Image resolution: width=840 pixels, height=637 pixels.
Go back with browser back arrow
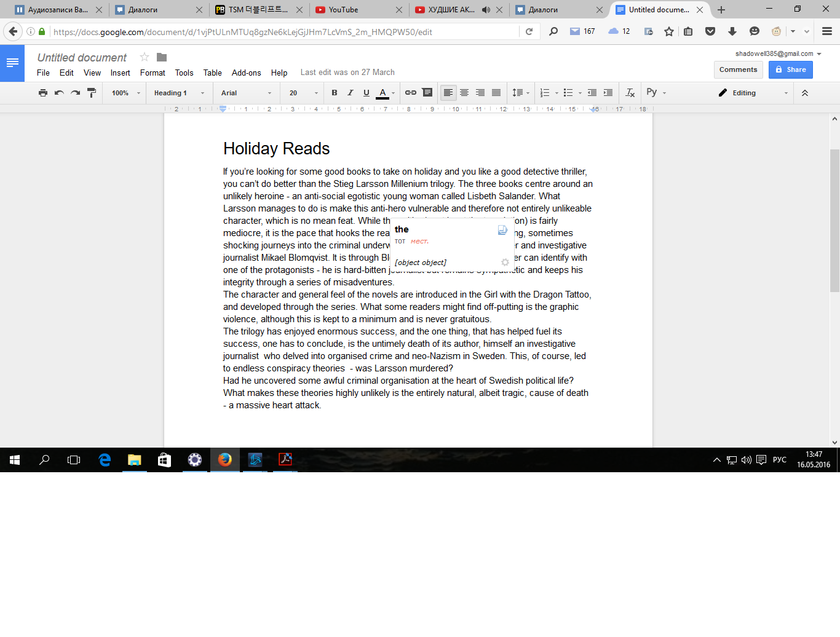[13, 31]
